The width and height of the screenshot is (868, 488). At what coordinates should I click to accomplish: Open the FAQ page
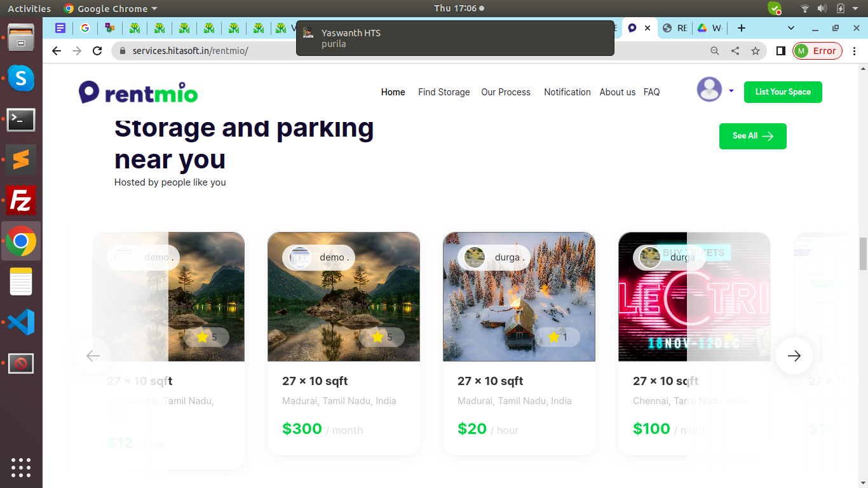click(651, 92)
